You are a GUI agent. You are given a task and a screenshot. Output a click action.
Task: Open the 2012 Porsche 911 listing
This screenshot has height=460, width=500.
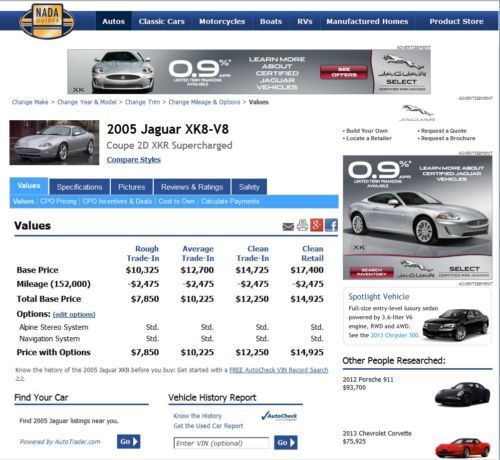(368, 379)
